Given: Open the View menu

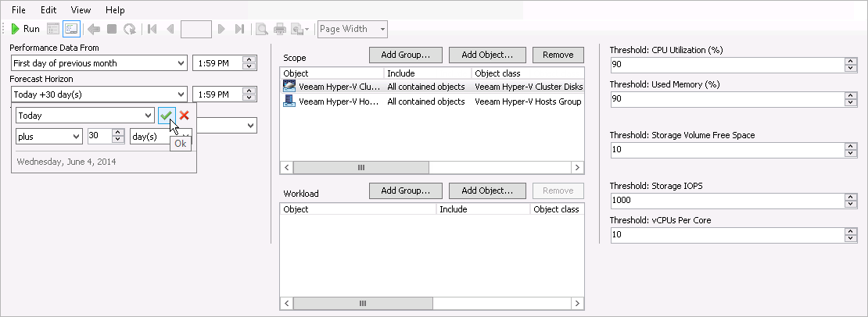Looking at the screenshot, I should pyautogui.click(x=81, y=10).
